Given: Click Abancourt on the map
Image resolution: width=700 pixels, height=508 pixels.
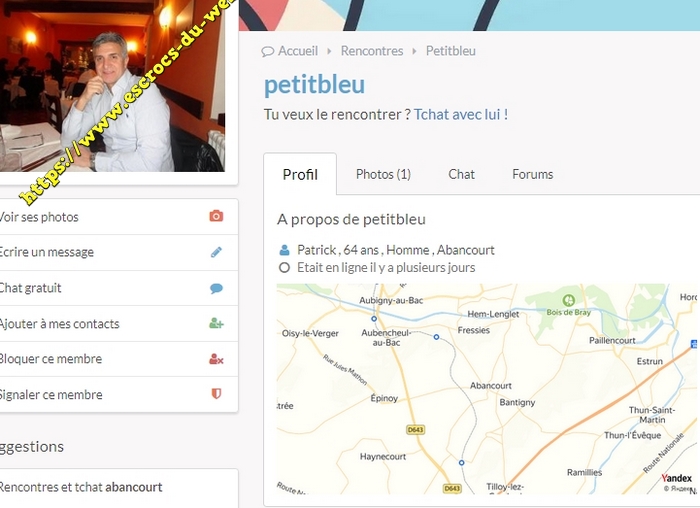Looking at the screenshot, I should point(491,386).
